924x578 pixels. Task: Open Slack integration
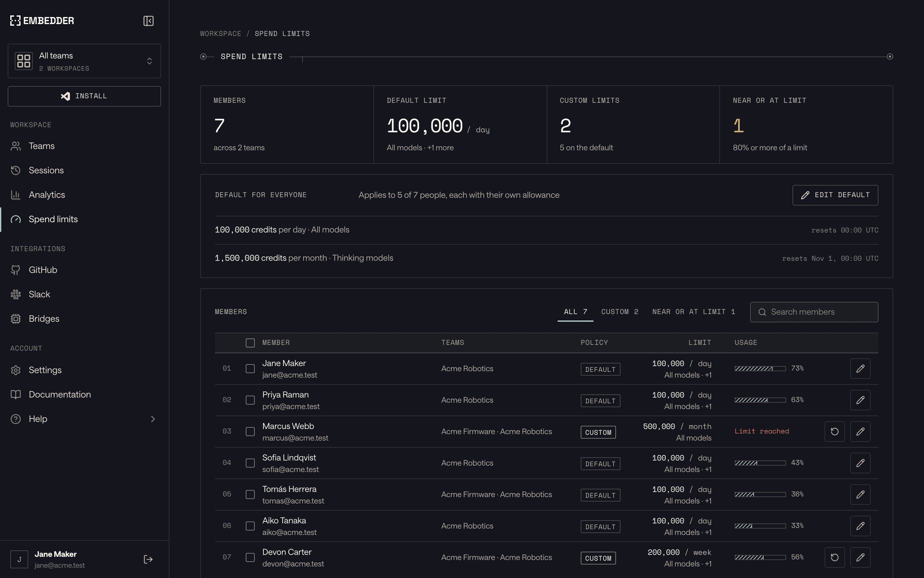(x=84, y=294)
